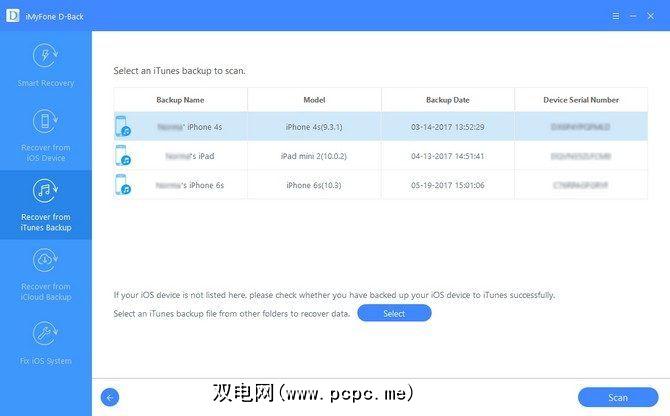Select the Recover from iOS Device icon
The width and height of the screenshot is (670, 416).
45,121
